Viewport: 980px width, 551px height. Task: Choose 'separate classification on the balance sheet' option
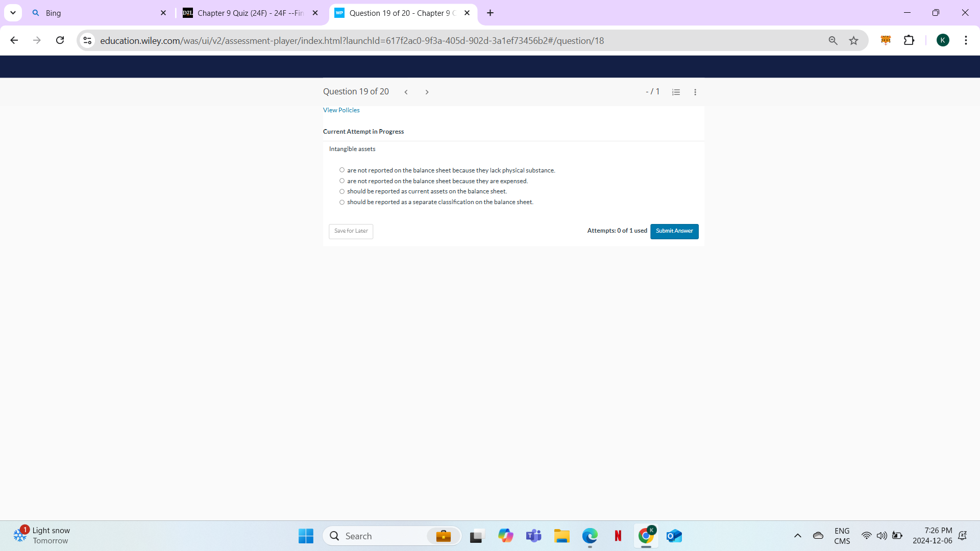pos(342,202)
